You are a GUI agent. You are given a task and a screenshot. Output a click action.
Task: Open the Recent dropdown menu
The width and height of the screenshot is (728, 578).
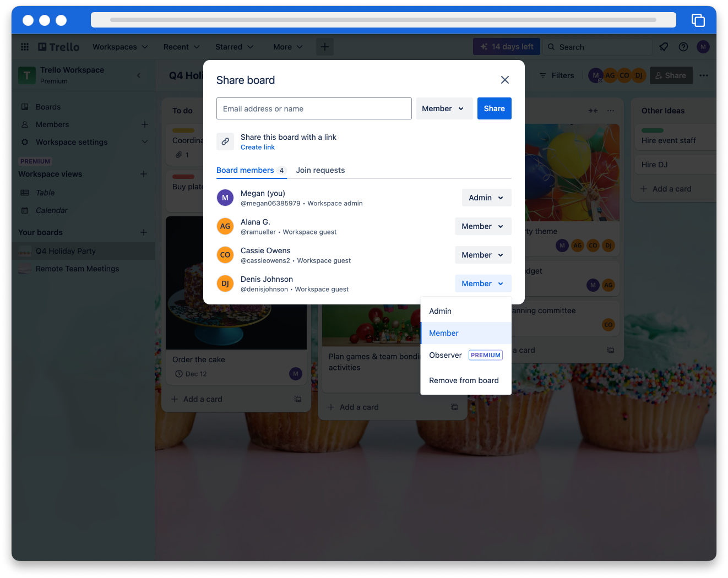click(181, 47)
